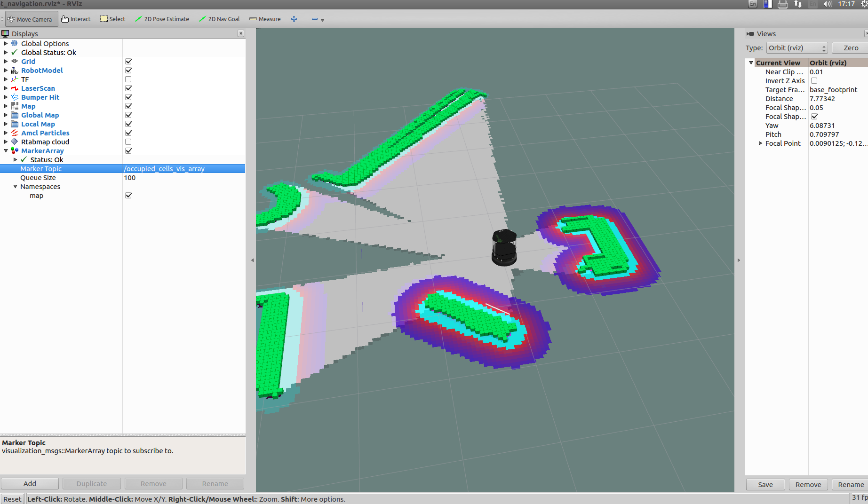
Task: Open the view Type dropdown
Action: (x=796, y=47)
